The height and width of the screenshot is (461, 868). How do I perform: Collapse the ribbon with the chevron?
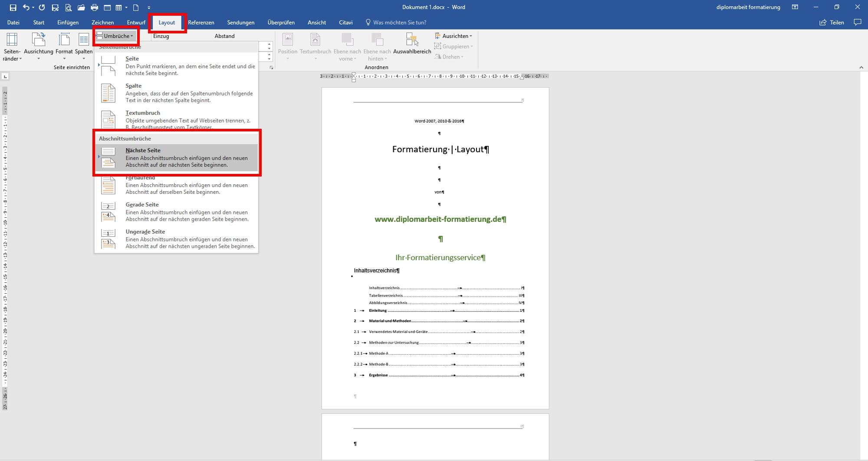[861, 67]
